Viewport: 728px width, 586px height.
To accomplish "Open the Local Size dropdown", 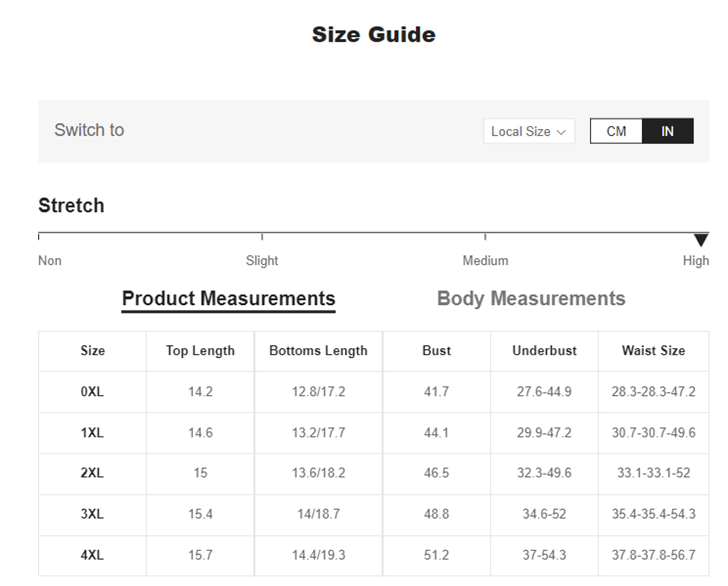I will click(528, 131).
